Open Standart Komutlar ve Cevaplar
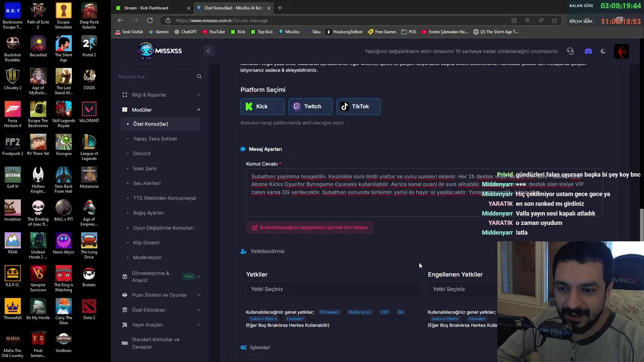The height and width of the screenshot is (362, 644). (x=160, y=343)
